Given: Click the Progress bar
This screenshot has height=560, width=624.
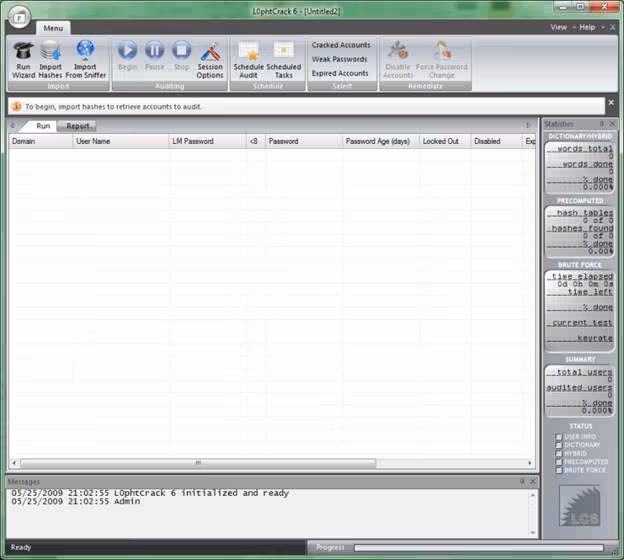Looking at the screenshot, I should (479, 548).
